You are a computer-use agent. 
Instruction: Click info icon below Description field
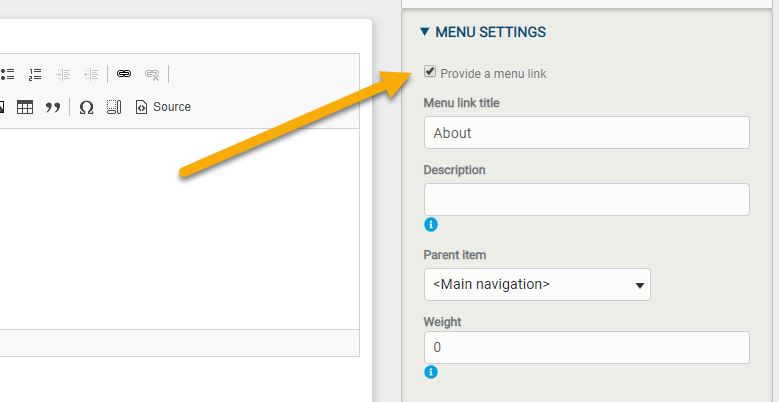point(431,225)
